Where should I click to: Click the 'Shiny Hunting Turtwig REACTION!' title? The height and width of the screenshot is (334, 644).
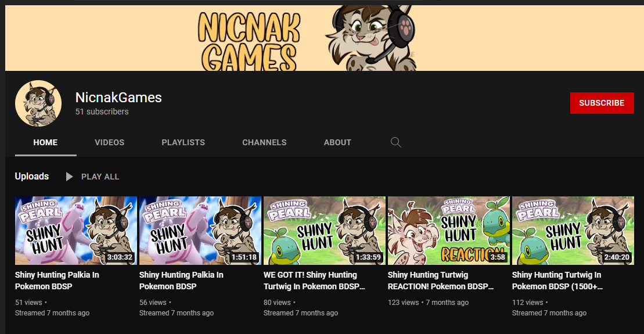pos(441,281)
